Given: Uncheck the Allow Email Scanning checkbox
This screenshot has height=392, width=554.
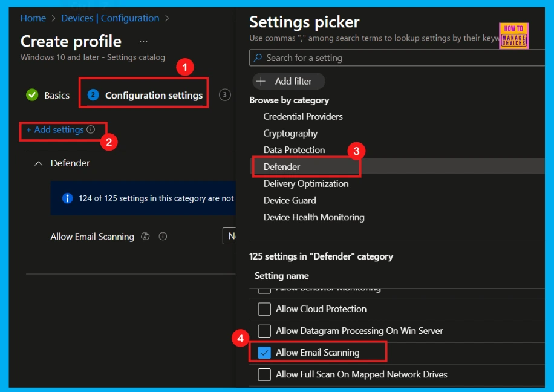Looking at the screenshot, I should coord(264,353).
